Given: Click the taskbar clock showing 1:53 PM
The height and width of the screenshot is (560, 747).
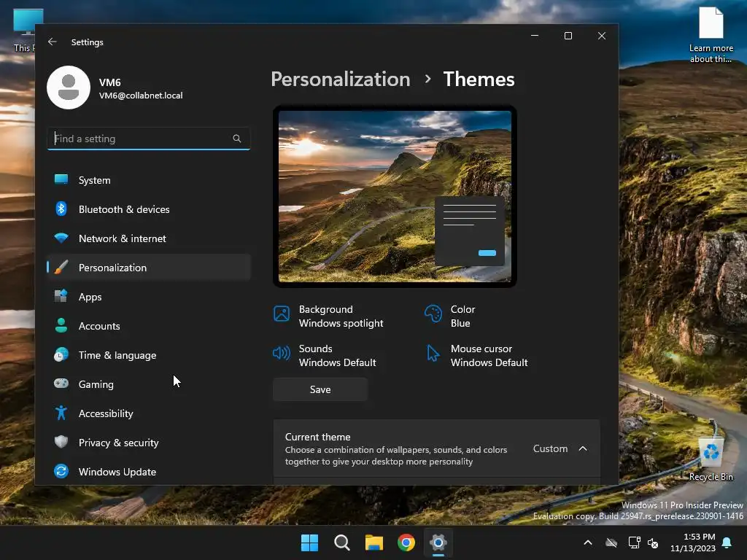Looking at the screenshot, I should point(693,542).
